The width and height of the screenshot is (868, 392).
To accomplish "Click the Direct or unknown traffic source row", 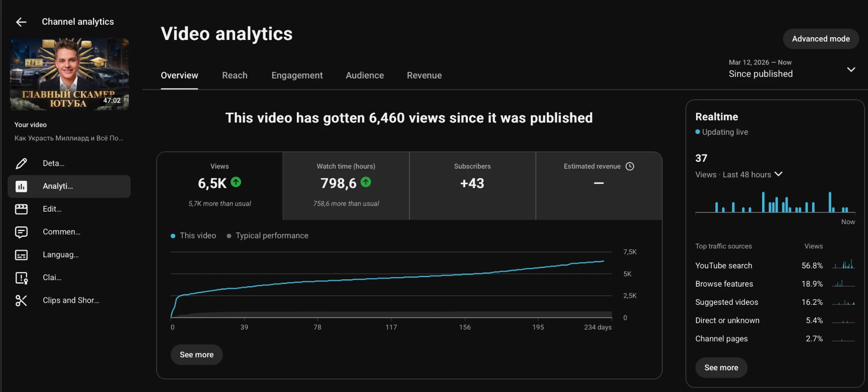I will (x=775, y=320).
